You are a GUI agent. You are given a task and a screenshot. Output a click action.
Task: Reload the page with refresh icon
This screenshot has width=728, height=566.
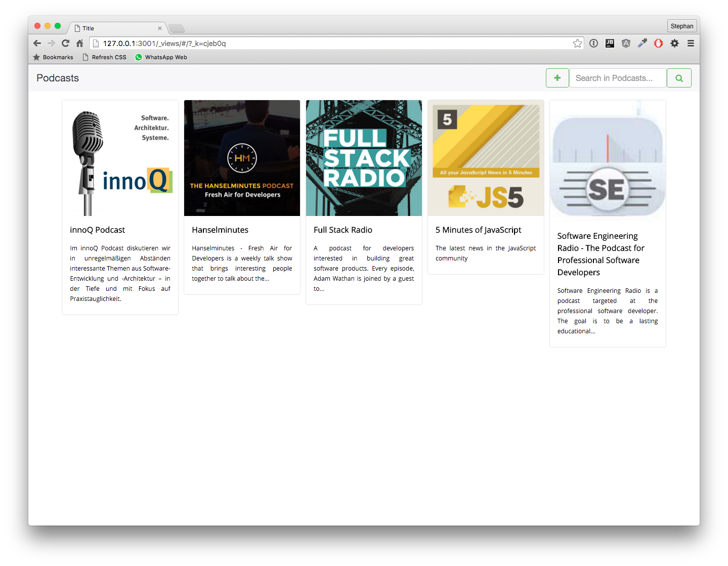65,43
